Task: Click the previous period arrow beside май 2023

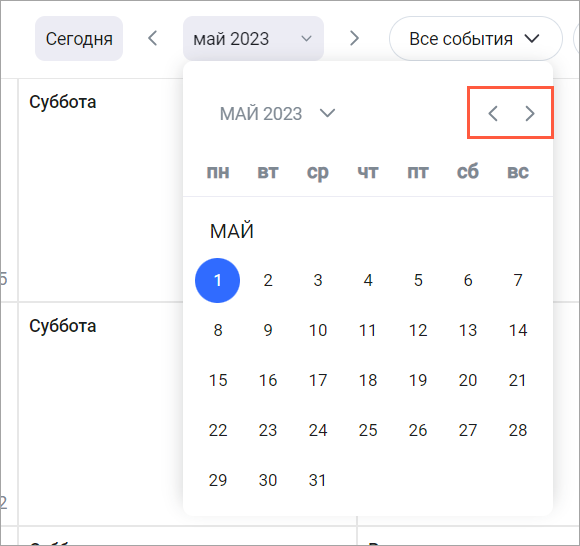Action: click(x=152, y=38)
